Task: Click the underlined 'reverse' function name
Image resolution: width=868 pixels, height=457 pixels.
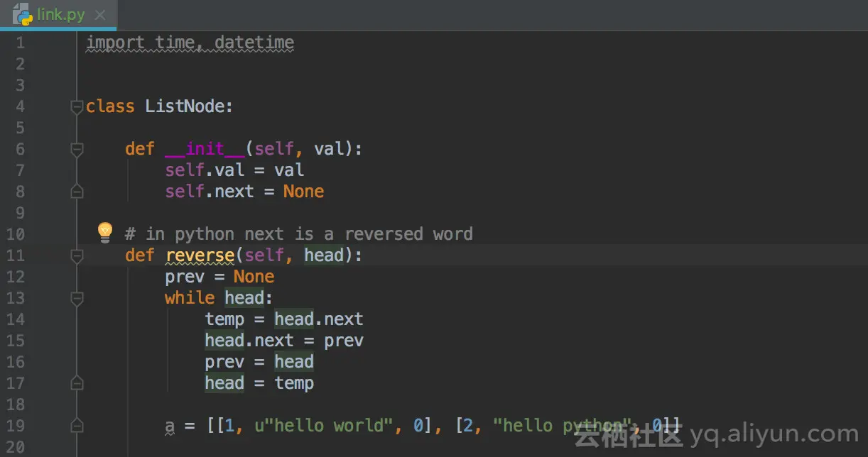Action: tap(200, 255)
